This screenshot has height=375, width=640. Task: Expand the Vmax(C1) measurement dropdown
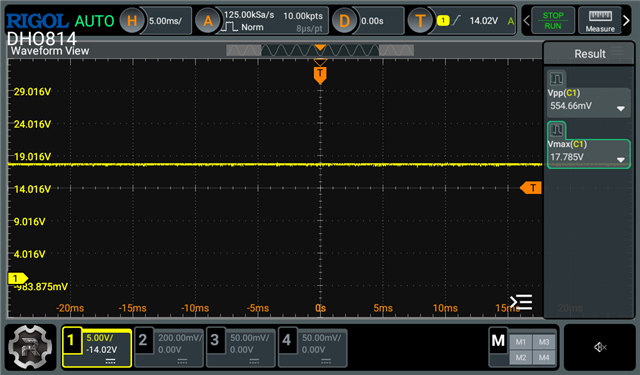[x=621, y=160]
